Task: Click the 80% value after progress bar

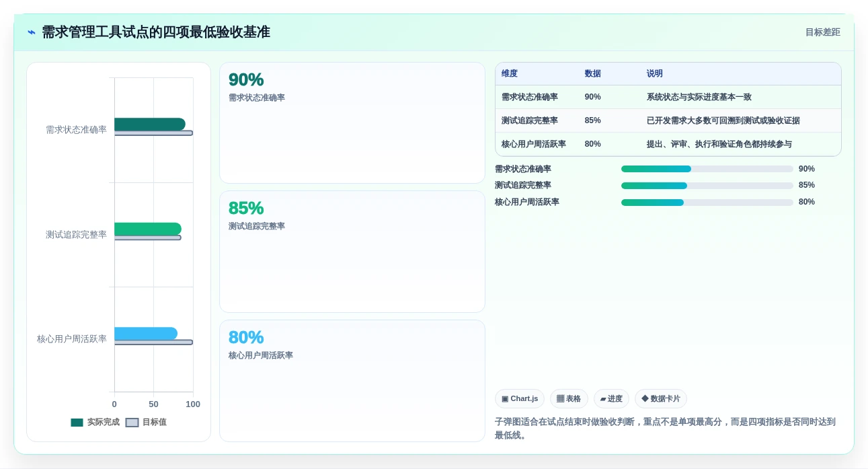Action: click(807, 202)
